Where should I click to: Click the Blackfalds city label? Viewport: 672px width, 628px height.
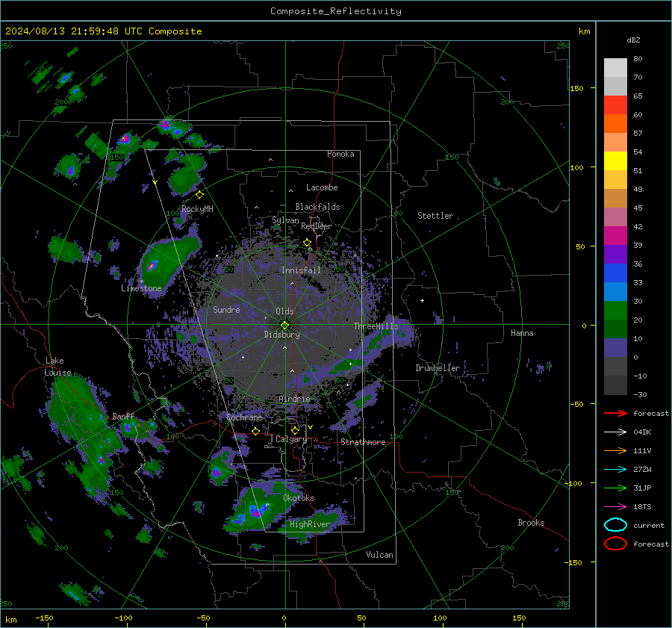click(x=317, y=207)
